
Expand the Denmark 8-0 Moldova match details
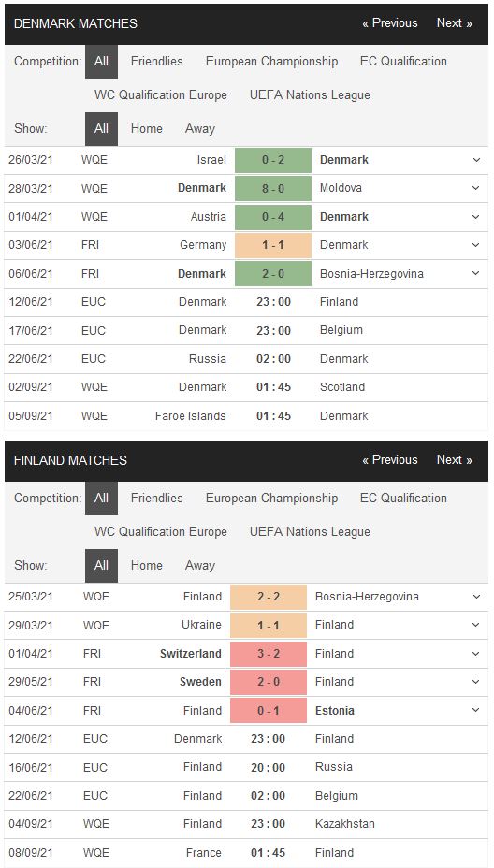(x=476, y=188)
